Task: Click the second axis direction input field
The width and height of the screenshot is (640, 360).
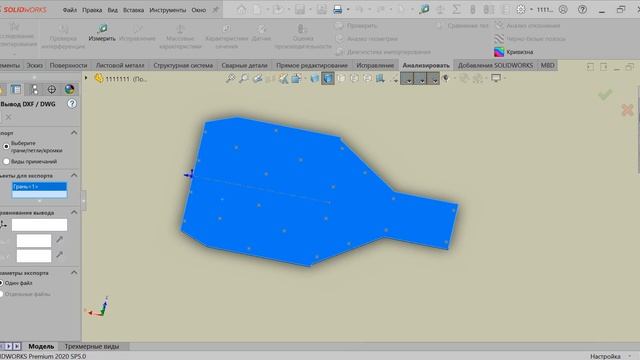Action: pyautogui.click(x=34, y=256)
